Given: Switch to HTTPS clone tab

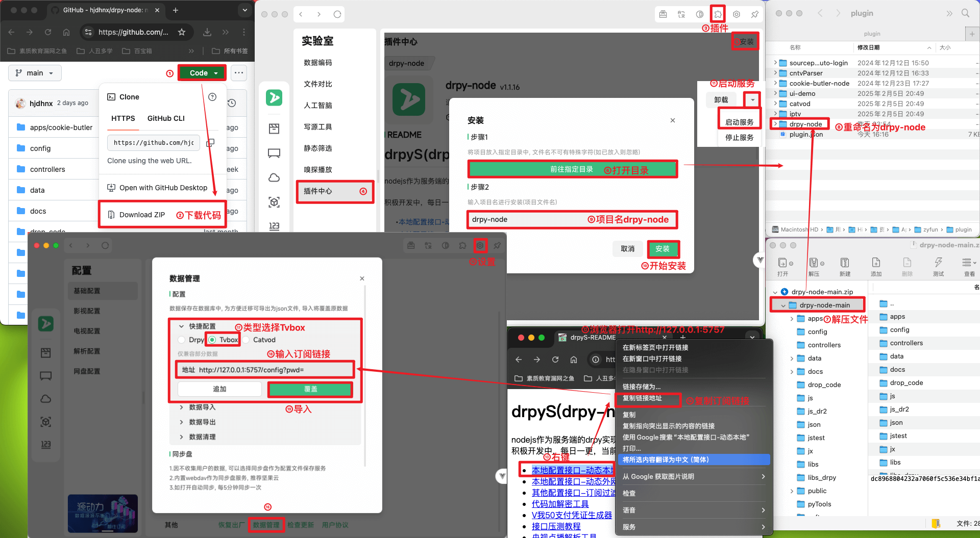Looking at the screenshot, I should click(123, 118).
